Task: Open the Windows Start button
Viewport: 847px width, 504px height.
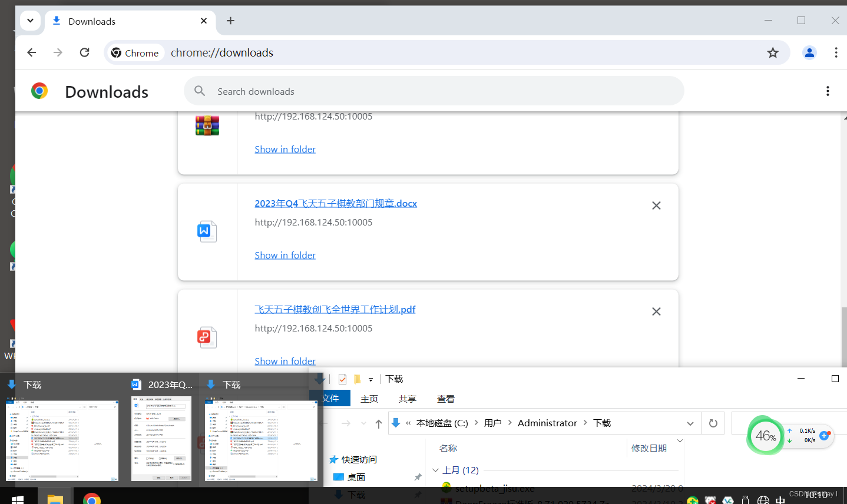Action: tap(18, 499)
